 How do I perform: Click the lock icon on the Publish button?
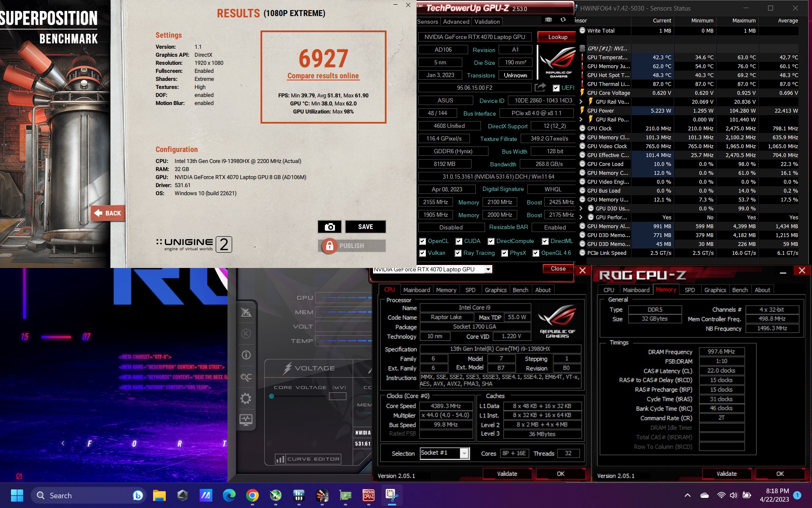tap(329, 246)
